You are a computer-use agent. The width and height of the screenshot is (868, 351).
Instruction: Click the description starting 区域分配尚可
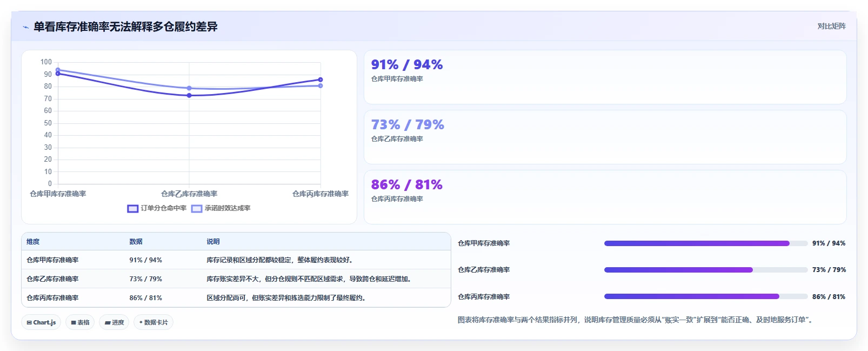pos(287,298)
